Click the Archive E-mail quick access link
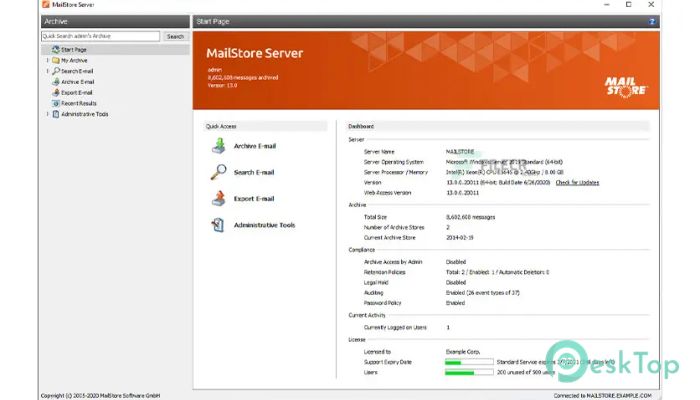Image resolution: width=700 pixels, height=400 pixels. click(x=255, y=146)
